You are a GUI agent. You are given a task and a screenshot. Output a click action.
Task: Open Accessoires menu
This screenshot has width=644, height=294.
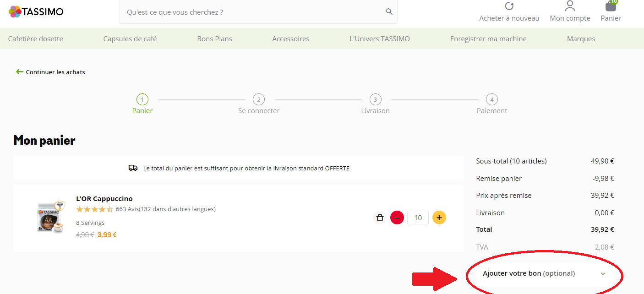pos(291,39)
